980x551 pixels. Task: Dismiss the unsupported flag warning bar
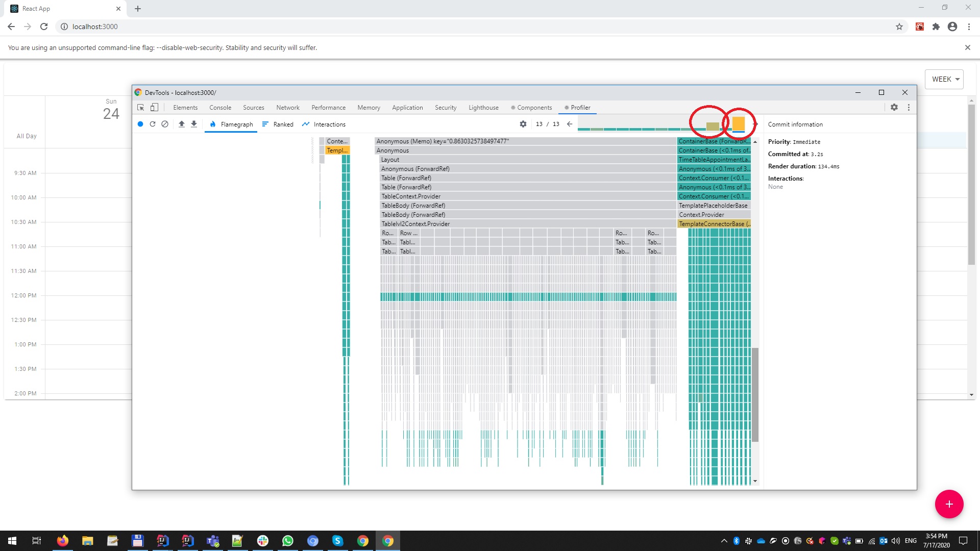[967, 47]
